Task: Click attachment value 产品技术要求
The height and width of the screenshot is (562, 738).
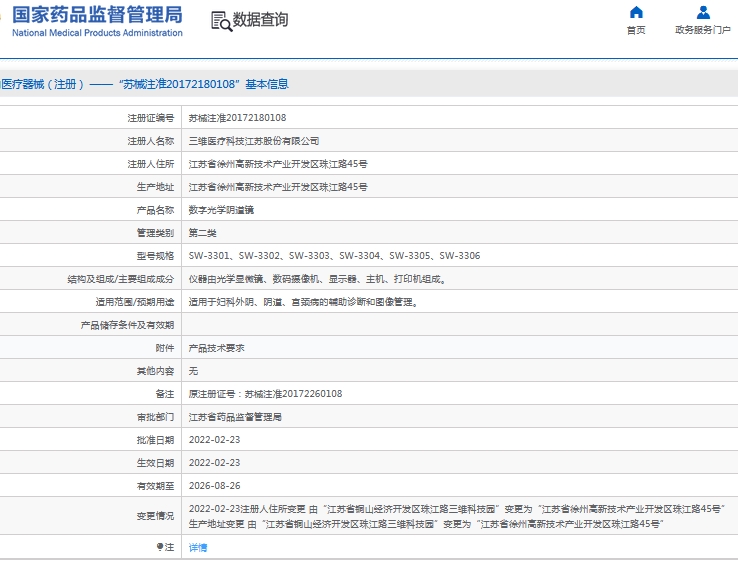Action: click(217, 348)
